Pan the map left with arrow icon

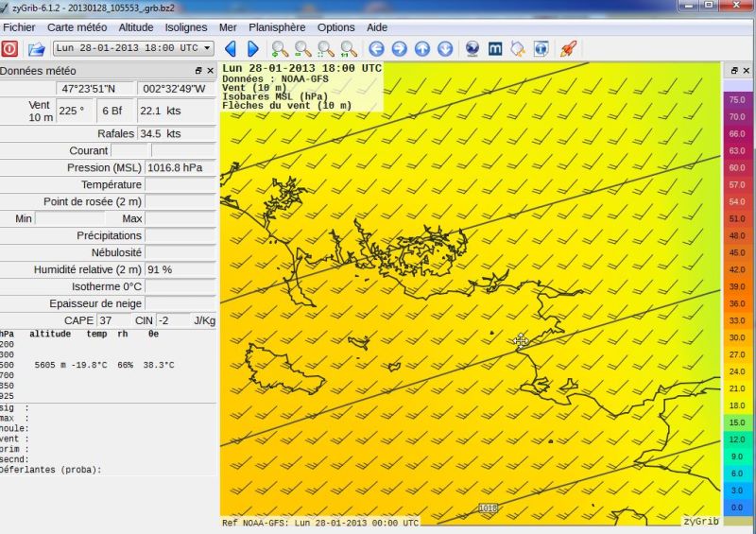point(377,48)
